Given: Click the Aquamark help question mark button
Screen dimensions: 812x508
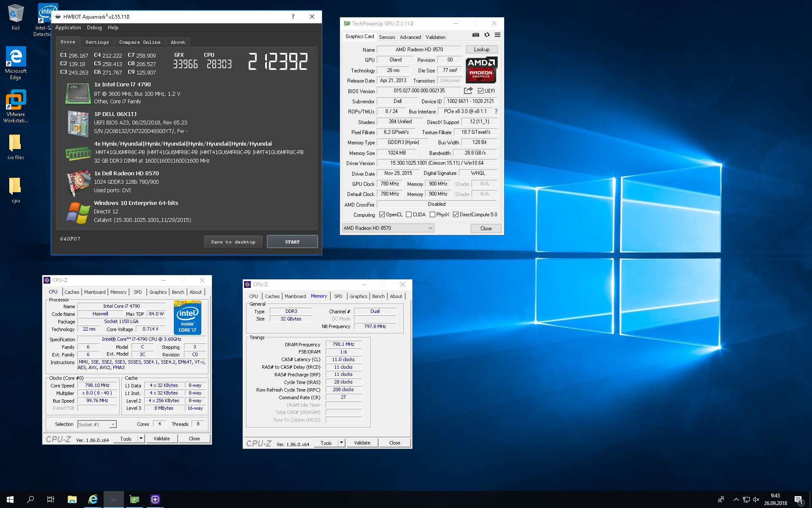Looking at the screenshot, I should point(293,17).
